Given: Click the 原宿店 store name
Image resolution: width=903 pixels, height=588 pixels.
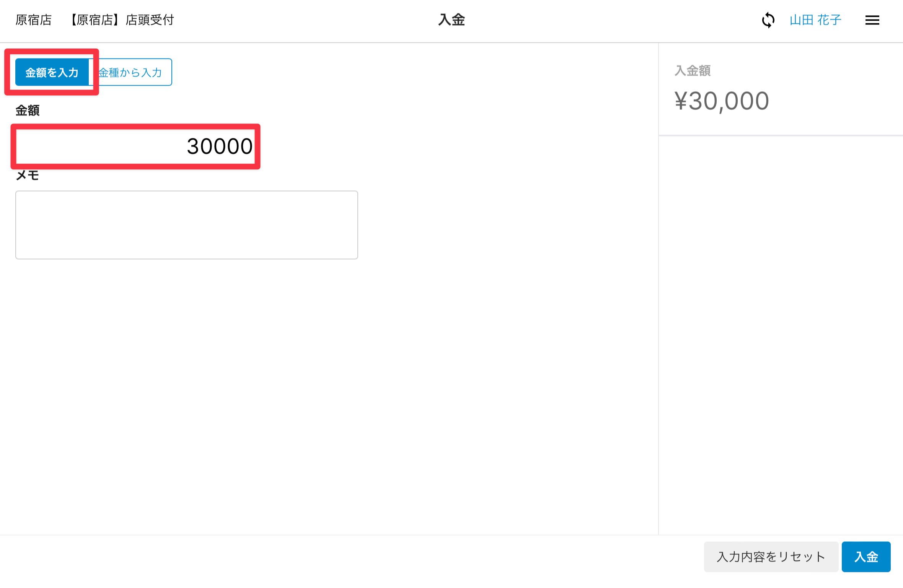Looking at the screenshot, I should click(34, 20).
